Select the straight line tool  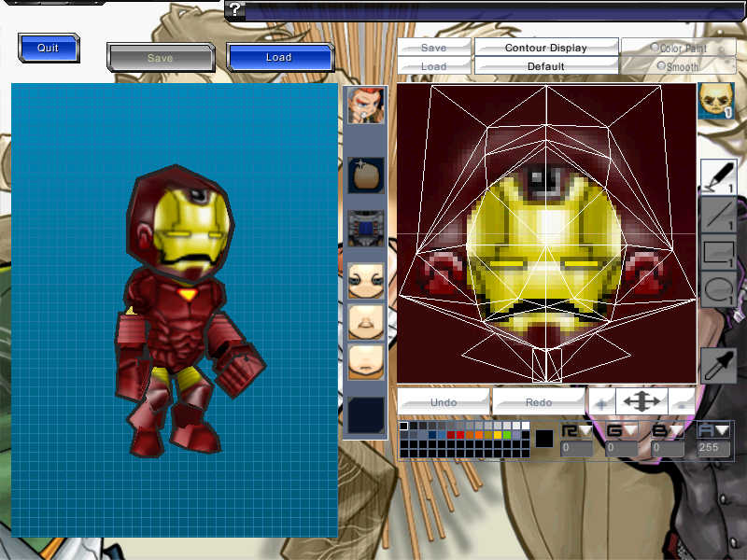click(717, 215)
